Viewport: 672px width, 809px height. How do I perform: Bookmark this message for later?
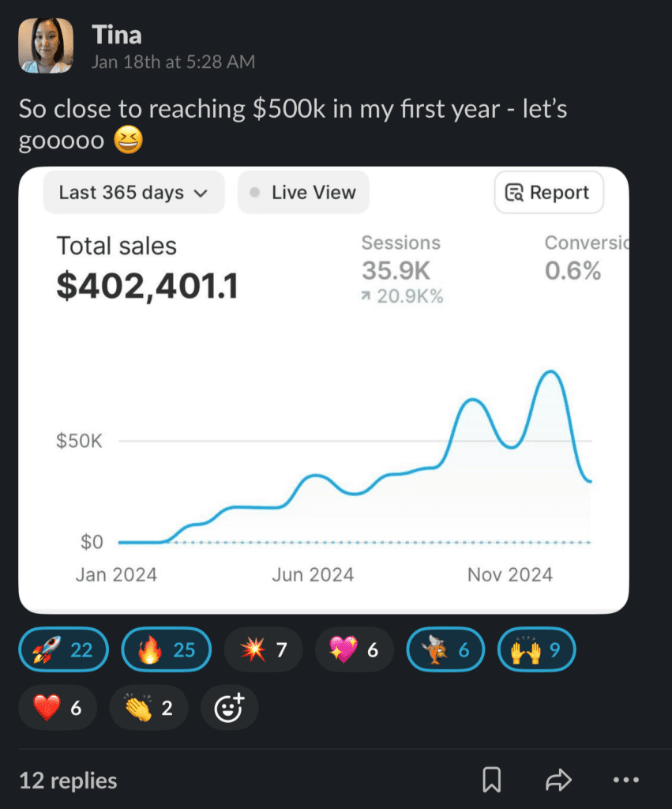pyautogui.click(x=491, y=781)
